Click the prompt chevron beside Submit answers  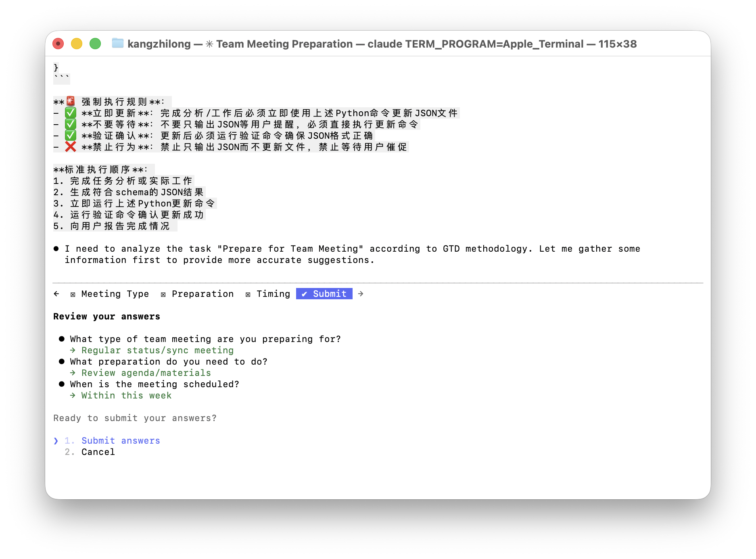(56, 440)
